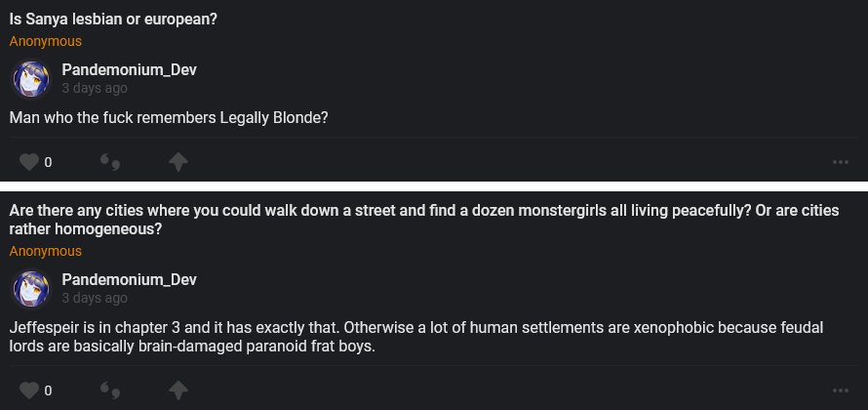Open the "3 days ago" timestamp on Sanya post
The height and width of the screenshot is (410, 868).
[94, 88]
